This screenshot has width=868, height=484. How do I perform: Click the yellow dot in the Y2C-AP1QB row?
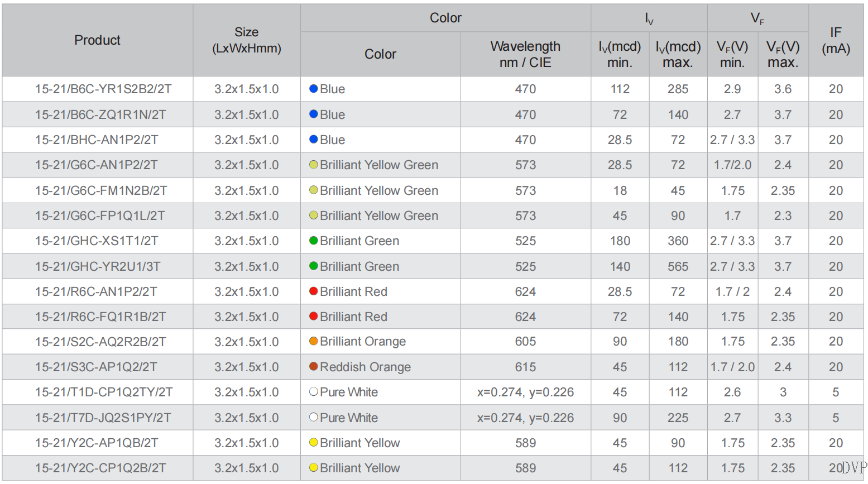[314, 443]
